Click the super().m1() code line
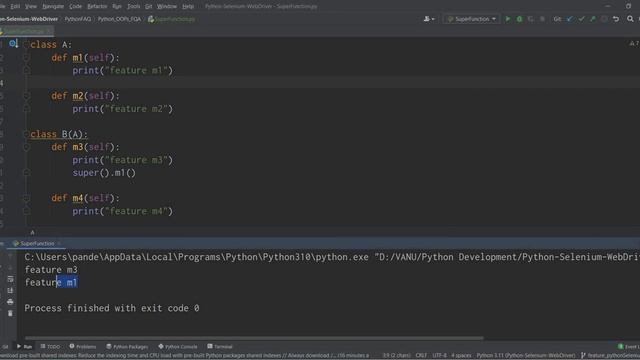Image resolution: width=640 pixels, height=360 pixels. click(x=104, y=173)
